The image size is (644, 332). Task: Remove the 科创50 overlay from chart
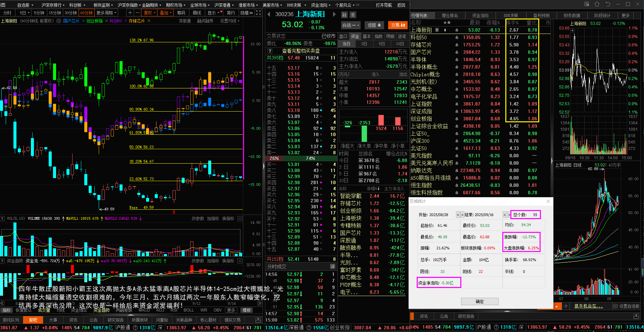(x=126, y=21)
